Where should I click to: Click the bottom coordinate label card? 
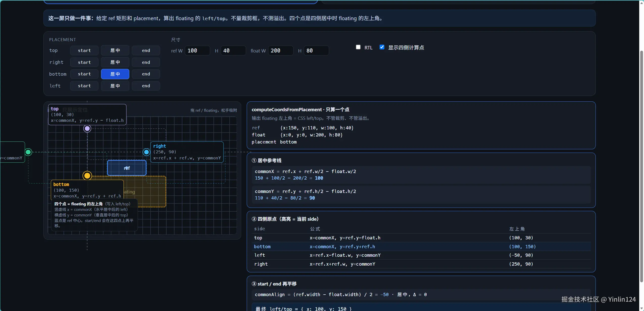coord(87,190)
